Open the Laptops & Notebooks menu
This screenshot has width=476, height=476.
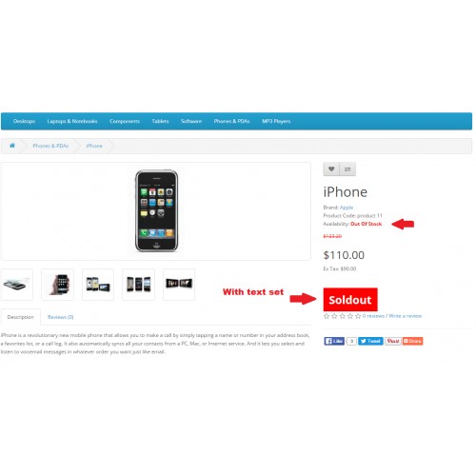point(72,121)
